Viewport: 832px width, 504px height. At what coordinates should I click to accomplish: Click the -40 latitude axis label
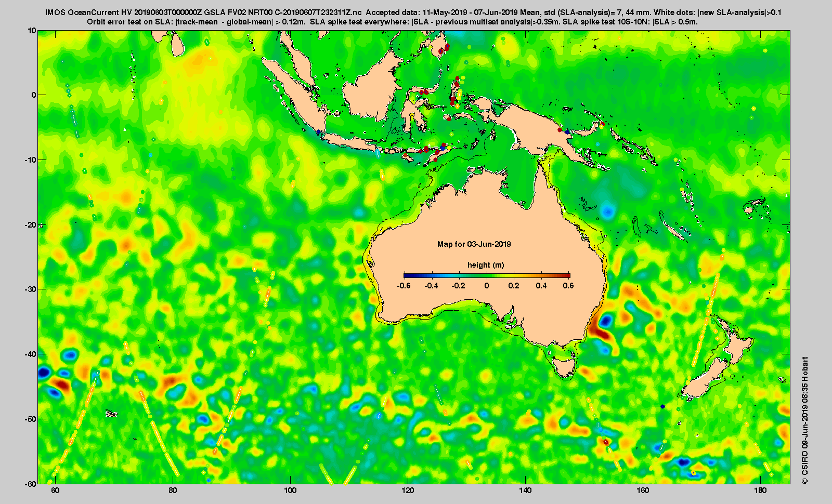(x=31, y=354)
